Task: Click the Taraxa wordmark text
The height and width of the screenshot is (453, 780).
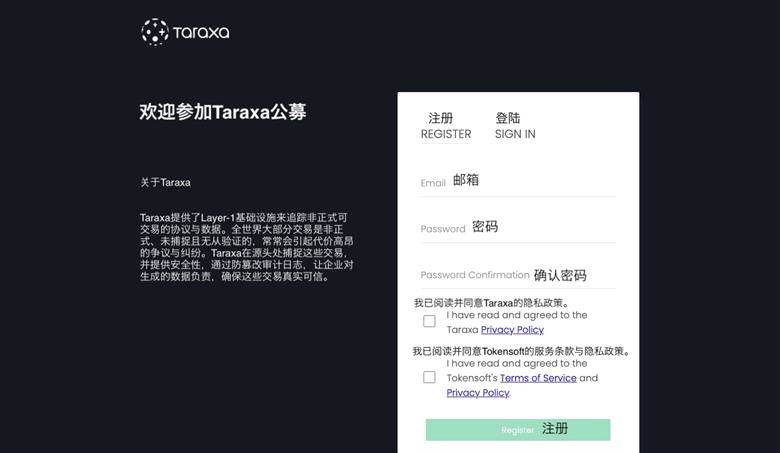Action: tap(201, 33)
